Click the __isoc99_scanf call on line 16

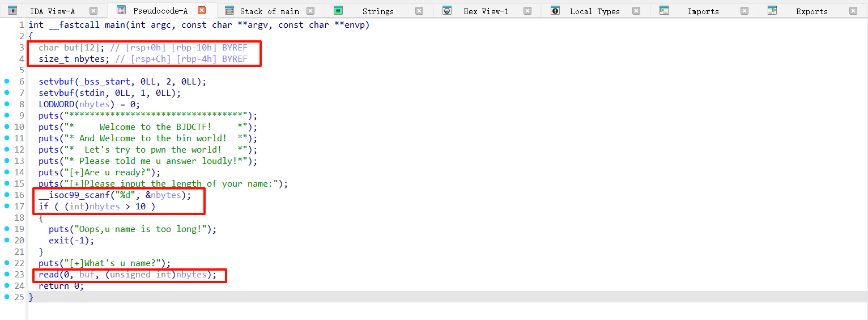click(74, 195)
